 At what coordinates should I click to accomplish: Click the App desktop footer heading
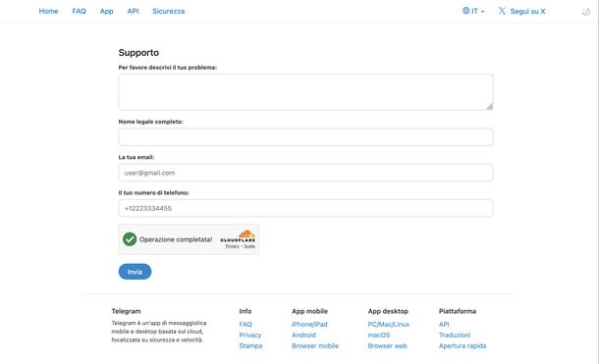coord(388,311)
